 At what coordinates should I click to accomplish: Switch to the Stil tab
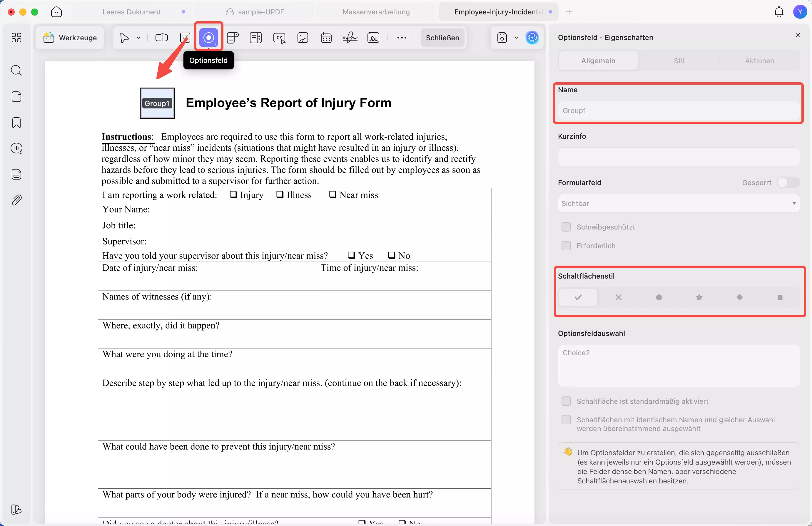click(678, 61)
